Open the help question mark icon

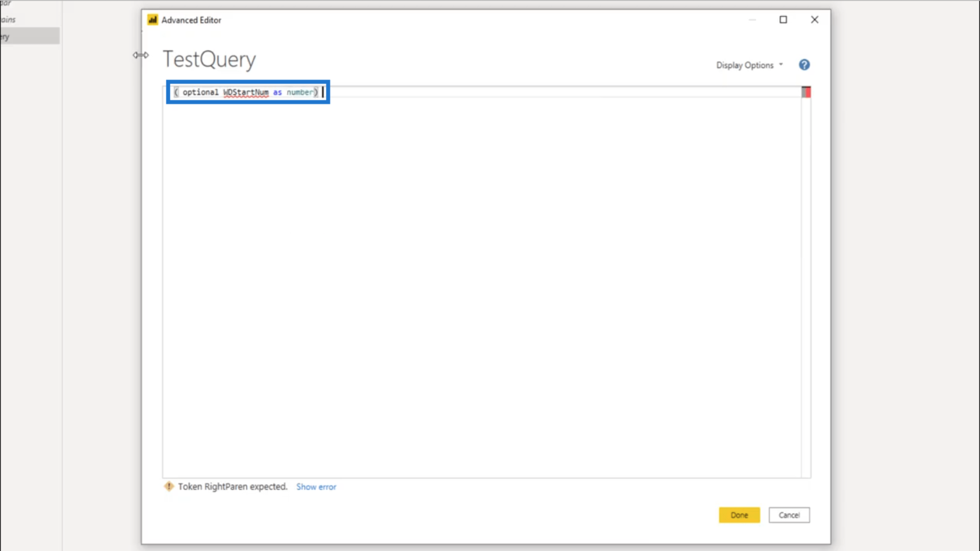pyautogui.click(x=804, y=65)
